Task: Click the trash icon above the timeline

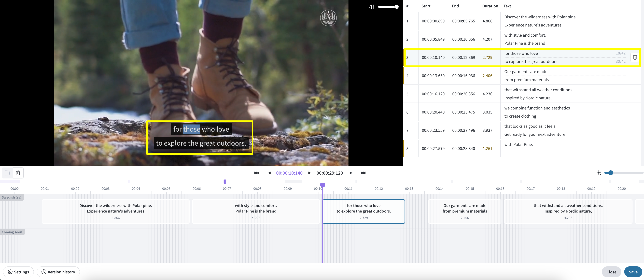Action: pyautogui.click(x=18, y=173)
